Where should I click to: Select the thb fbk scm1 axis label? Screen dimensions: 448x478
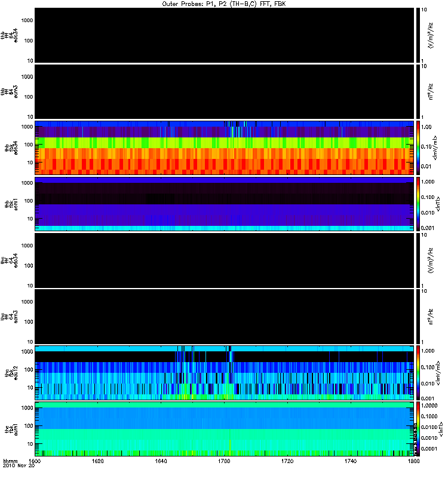tap(11, 204)
